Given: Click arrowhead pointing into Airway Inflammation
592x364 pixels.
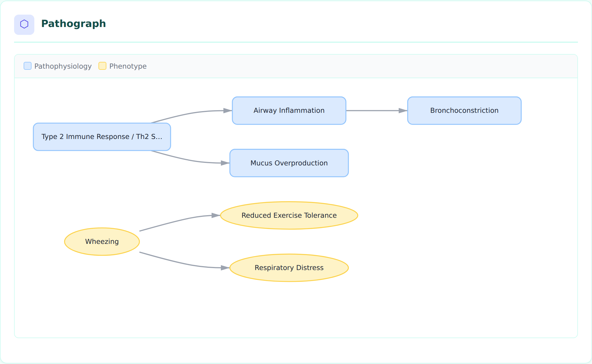Looking at the screenshot, I should (x=228, y=111).
